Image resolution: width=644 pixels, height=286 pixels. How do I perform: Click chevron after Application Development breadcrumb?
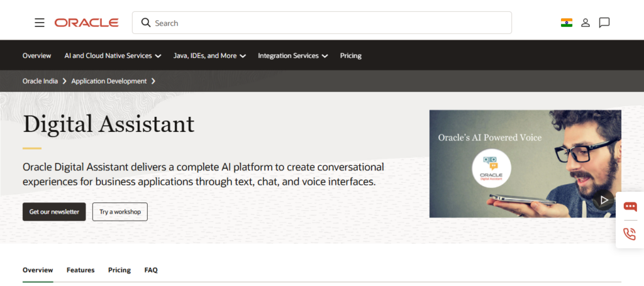[153, 81]
